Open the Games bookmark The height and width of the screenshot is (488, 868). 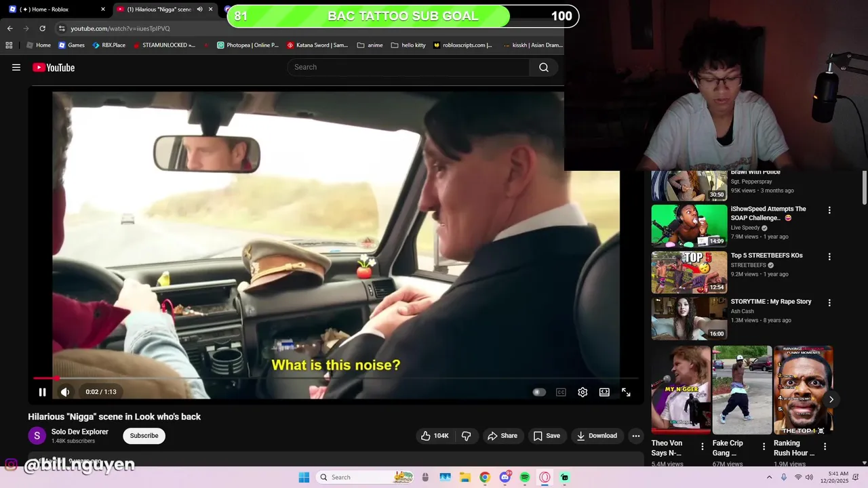[71, 45]
